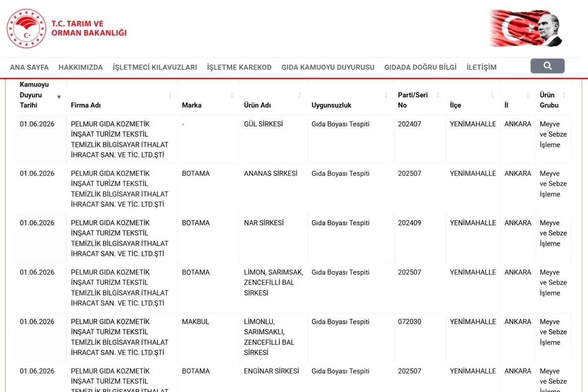Image resolution: width=588 pixels, height=392 pixels.
Task: Click the Atatürk and flag banner image
Action: (526, 28)
